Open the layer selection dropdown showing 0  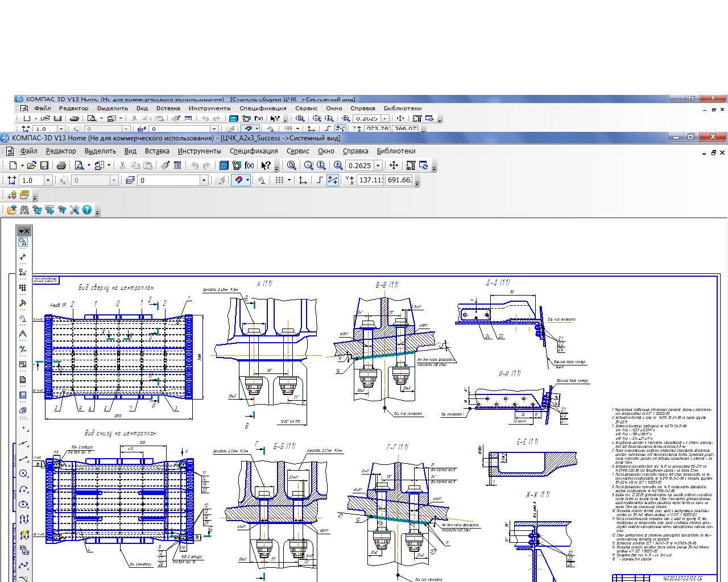[204, 180]
